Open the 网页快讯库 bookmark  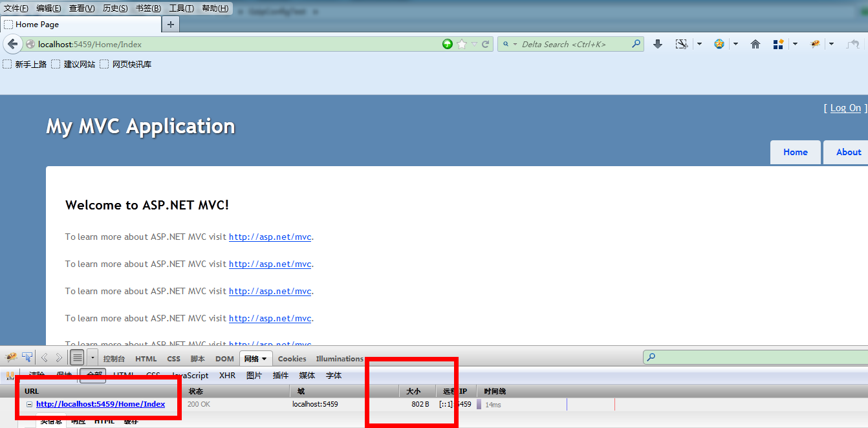125,64
